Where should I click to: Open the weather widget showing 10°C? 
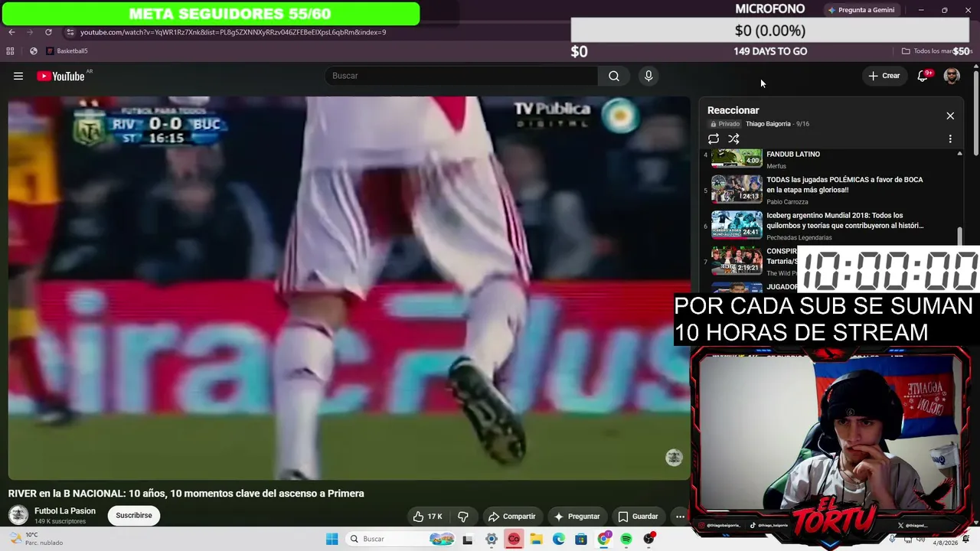coord(35,539)
